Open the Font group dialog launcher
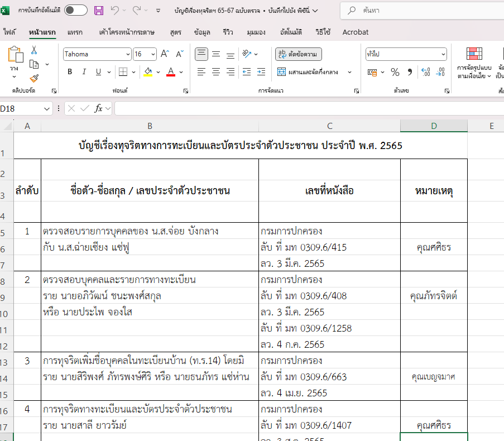The height and width of the screenshot is (441, 504). tap(186, 91)
